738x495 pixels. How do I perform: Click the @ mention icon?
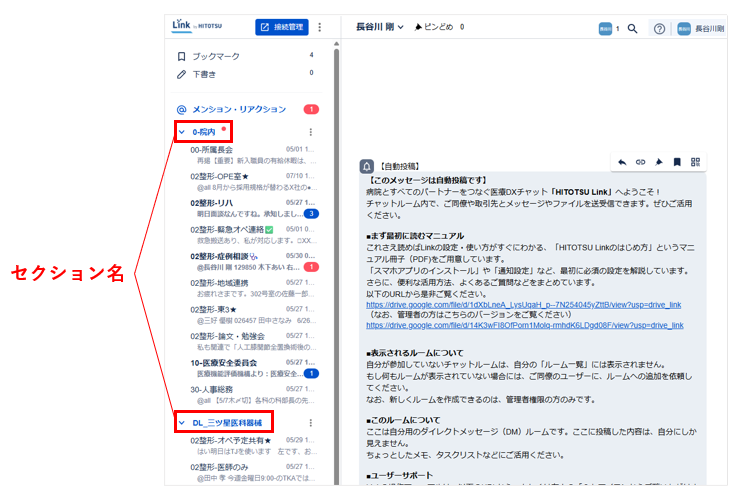tap(181, 110)
